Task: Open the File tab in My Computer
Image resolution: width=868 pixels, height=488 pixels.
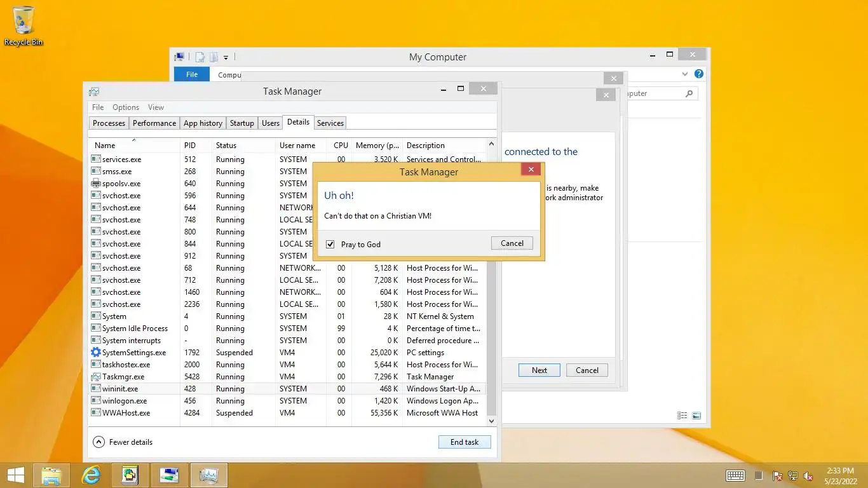Action: 192,74
